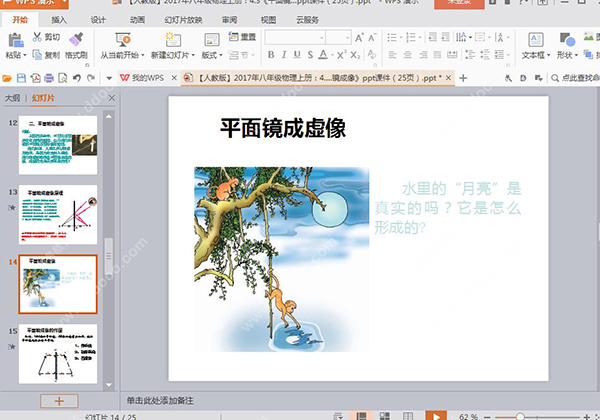Undo the last action

pos(77,78)
